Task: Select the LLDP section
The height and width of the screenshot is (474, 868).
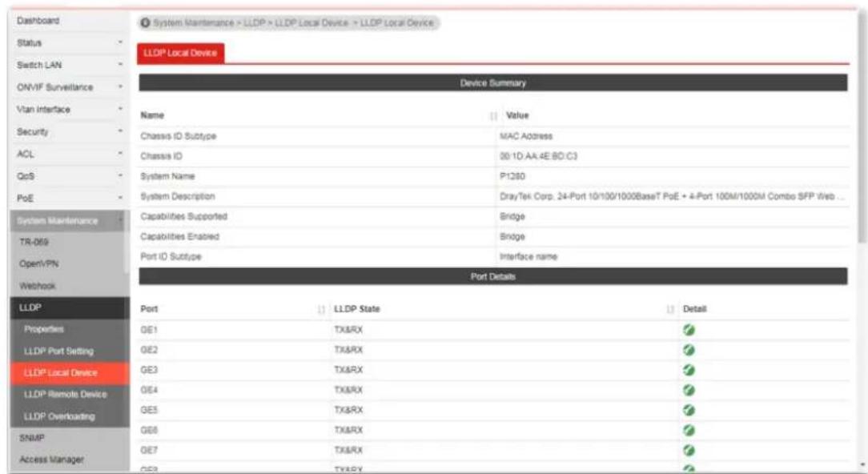Action: point(70,307)
